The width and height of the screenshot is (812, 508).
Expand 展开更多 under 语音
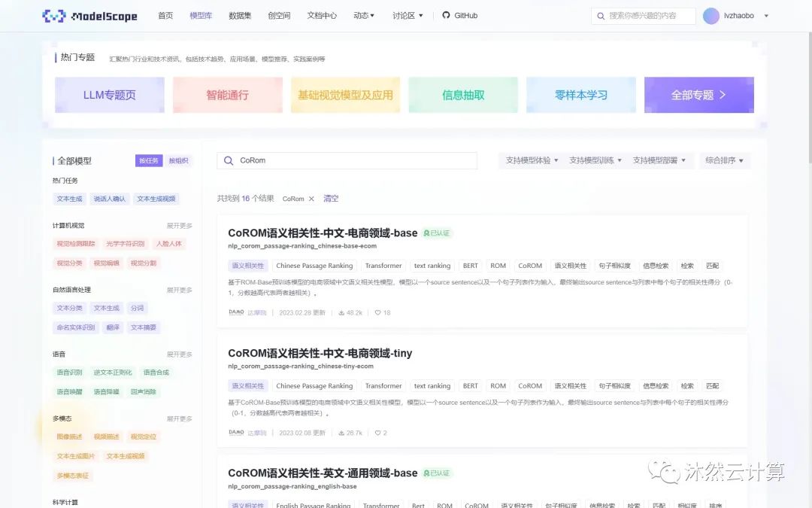(179, 354)
